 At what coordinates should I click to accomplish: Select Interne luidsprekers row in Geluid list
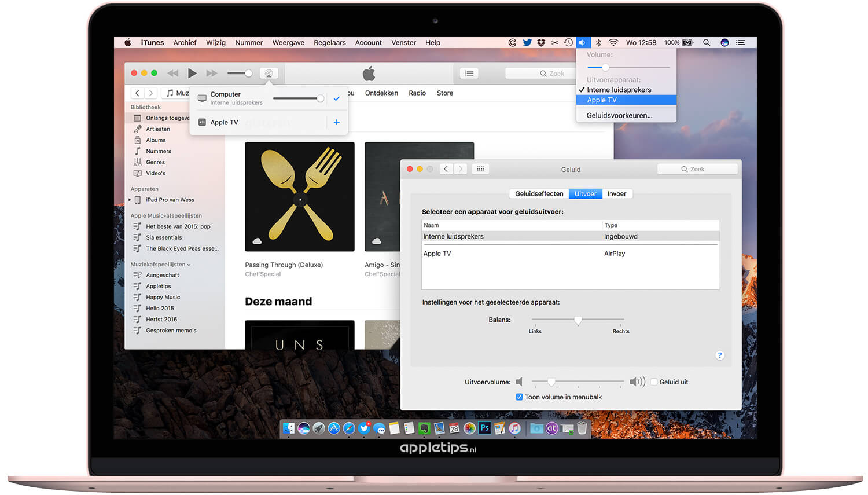(x=571, y=236)
